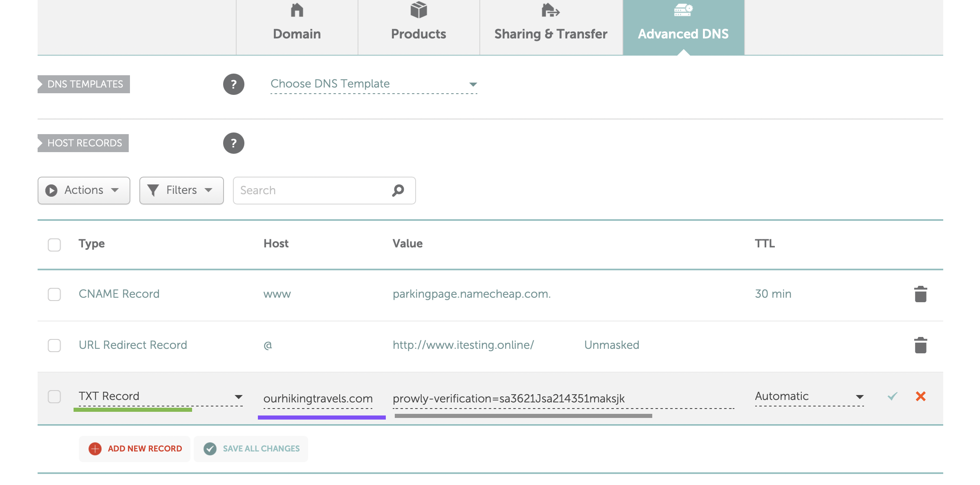Screen dimensions: 980x485
Task: Click the Add New Record button
Action: click(x=135, y=449)
